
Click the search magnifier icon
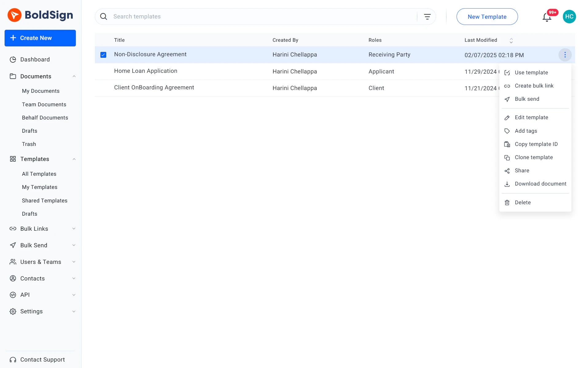click(103, 16)
